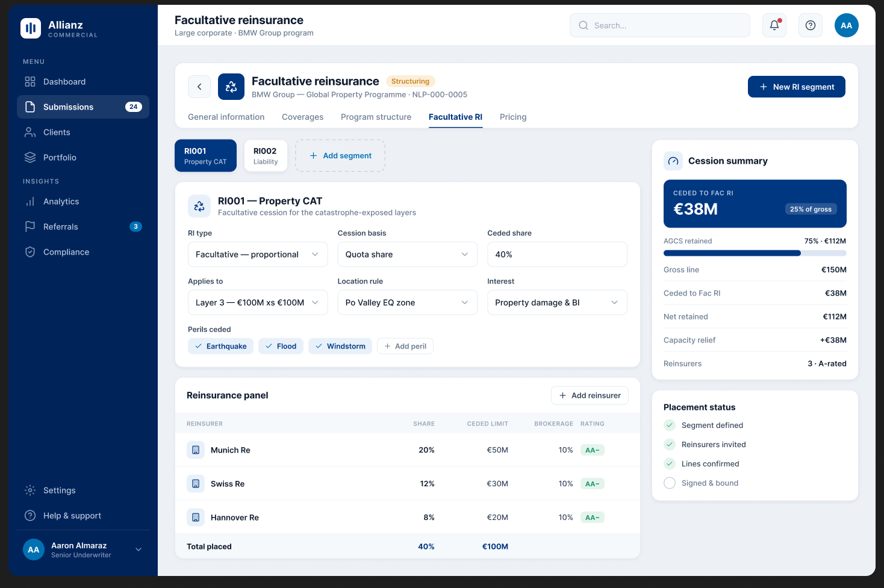Select the RI002 Liability segment tab
This screenshot has width=884, height=588.
pos(266,156)
